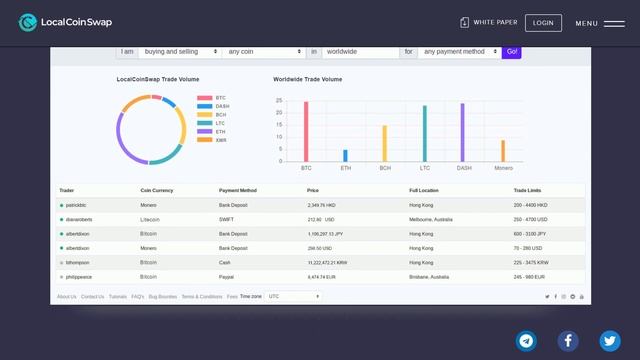The width and height of the screenshot is (640, 360).
Task: Click the SWIFT payment method cell
Action: [226, 220]
